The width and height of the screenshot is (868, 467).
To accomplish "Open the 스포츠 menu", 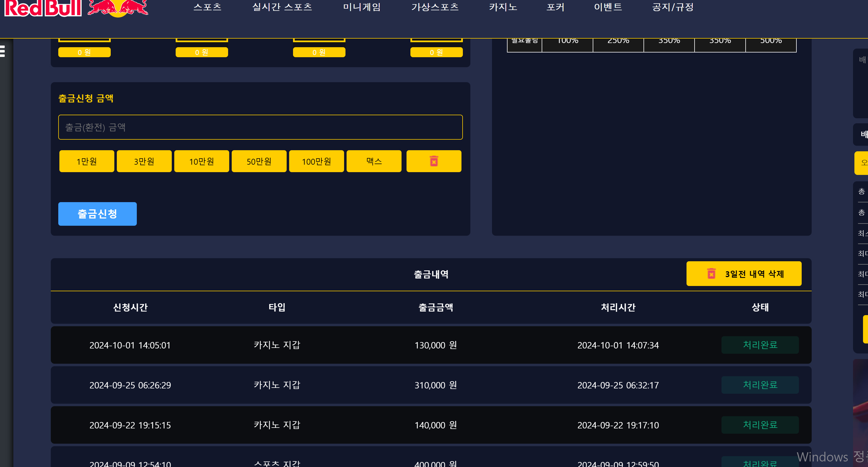I will tap(207, 7).
